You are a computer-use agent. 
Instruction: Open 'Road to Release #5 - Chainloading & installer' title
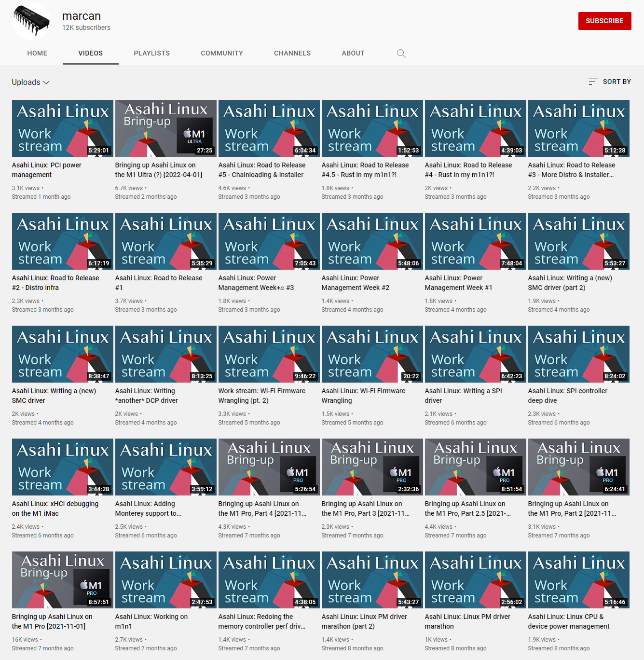click(x=262, y=170)
